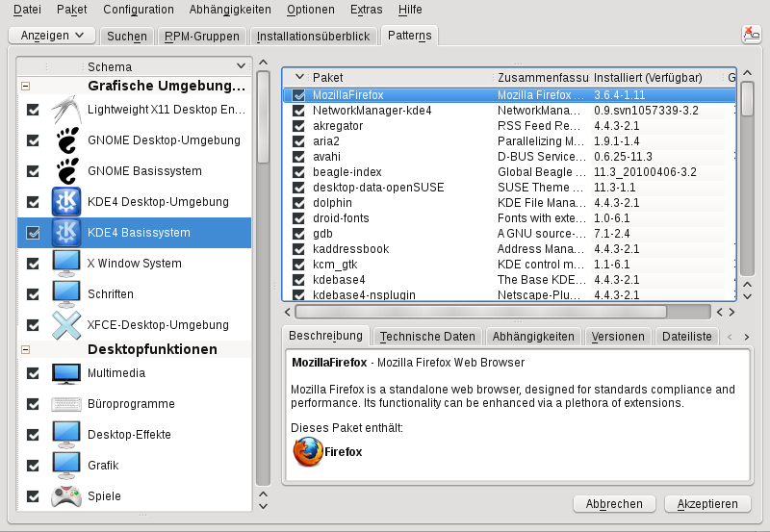The height and width of the screenshot is (532, 770).
Task: Click the XFCE-Desktop-Umgebung X icon
Action: click(x=66, y=325)
